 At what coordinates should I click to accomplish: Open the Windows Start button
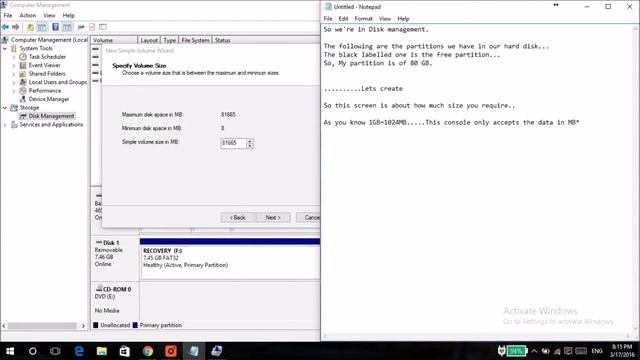click(x=10, y=351)
